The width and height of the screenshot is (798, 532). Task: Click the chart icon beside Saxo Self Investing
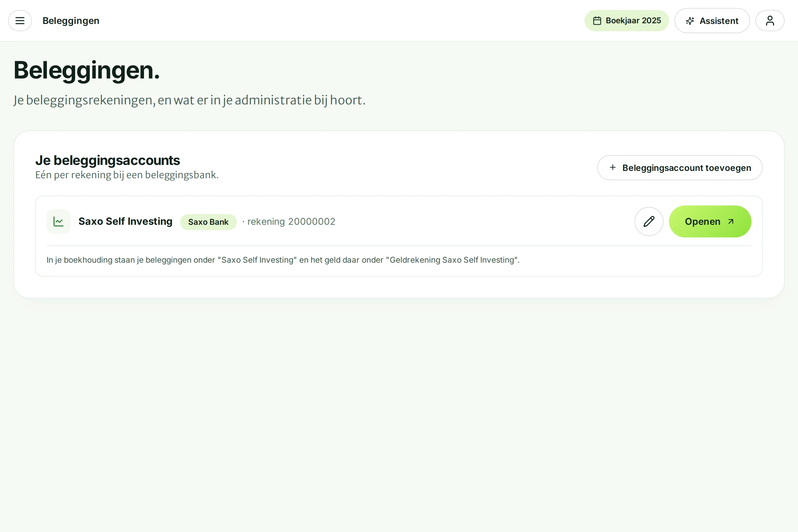[x=59, y=221]
